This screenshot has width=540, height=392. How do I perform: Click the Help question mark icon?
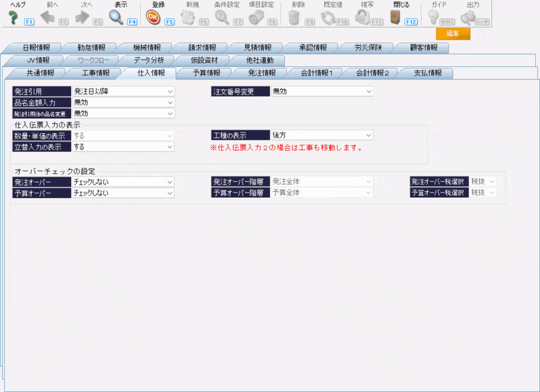(13, 18)
